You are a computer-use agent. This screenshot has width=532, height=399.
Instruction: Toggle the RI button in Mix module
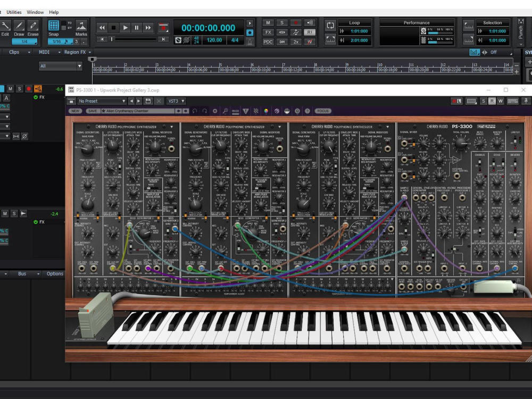pyautogui.click(x=310, y=32)
